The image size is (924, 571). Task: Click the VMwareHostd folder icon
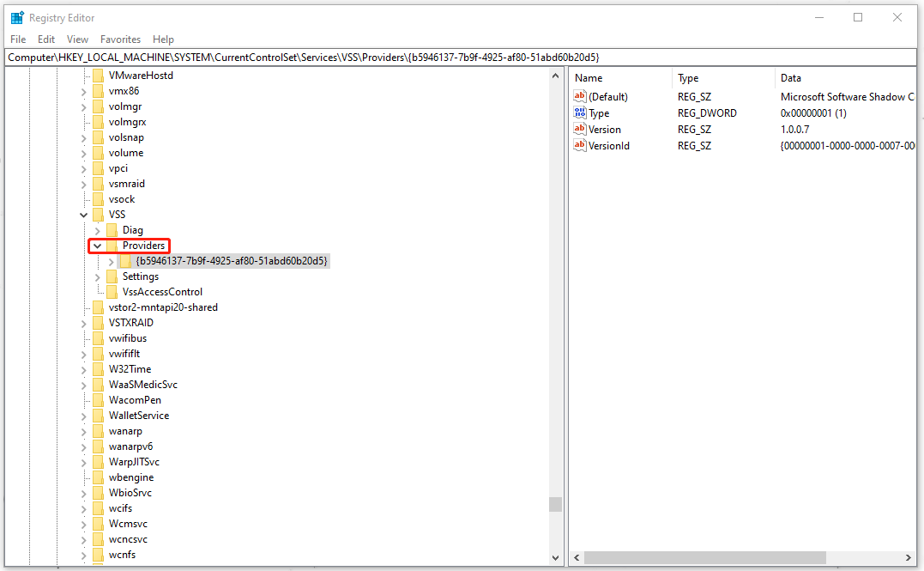(99, 76)
